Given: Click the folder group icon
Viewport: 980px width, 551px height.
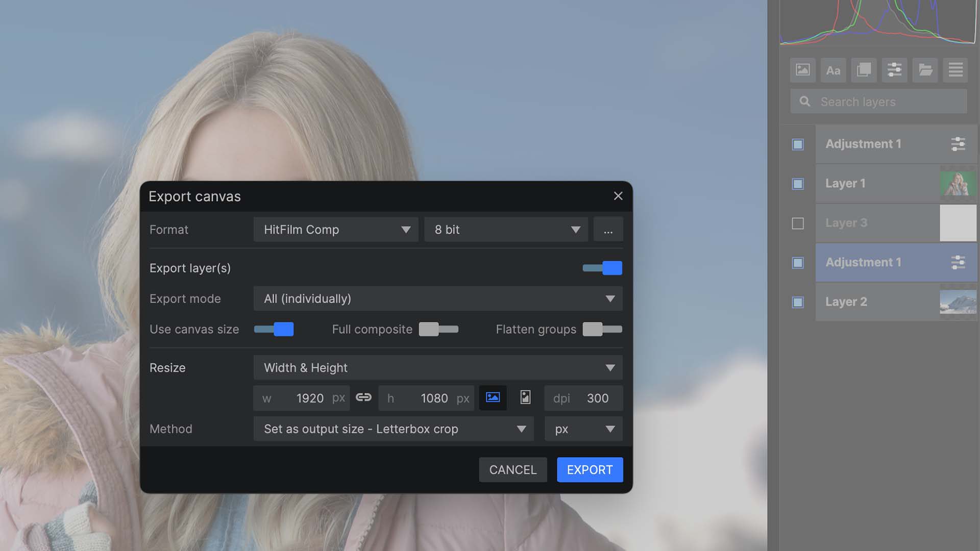Looking at the screenshot, I should point(925,70).
